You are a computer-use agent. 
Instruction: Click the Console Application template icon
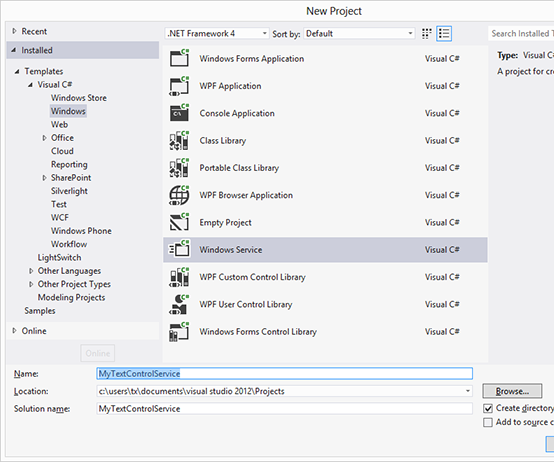pos(179,113)
